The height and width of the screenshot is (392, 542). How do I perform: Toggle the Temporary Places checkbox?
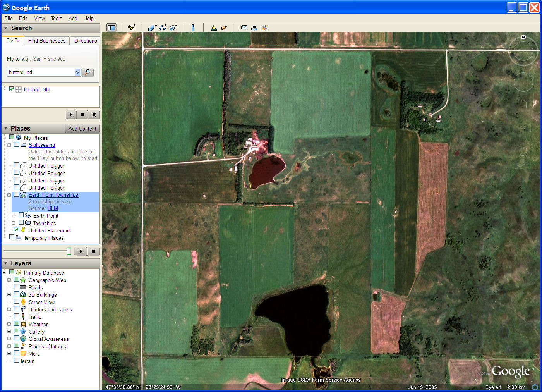(x=12, y=237)
